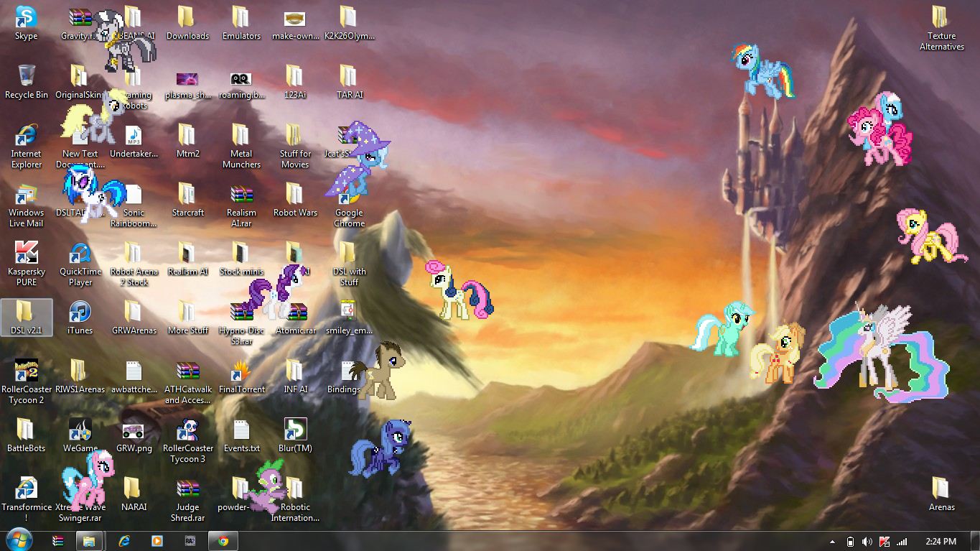Select the Transformice shortcut
The image size is (980, 551).
[x=27, y=499]
